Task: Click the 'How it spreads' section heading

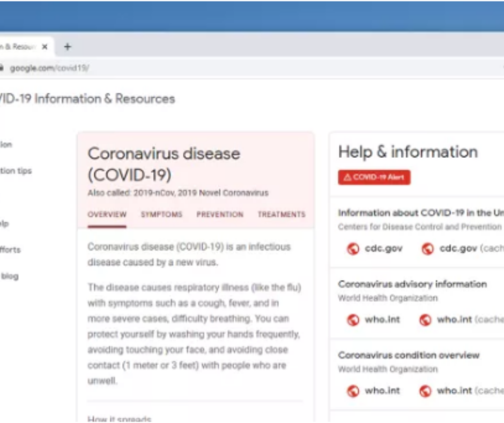Action: click(x=119, y=419)
